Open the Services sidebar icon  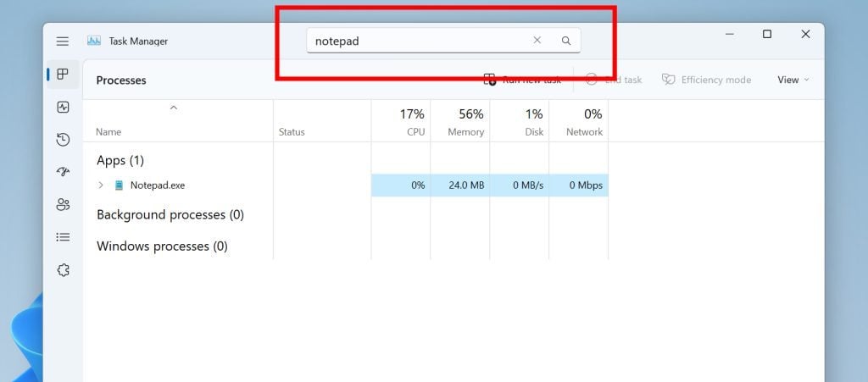(63, 270)
